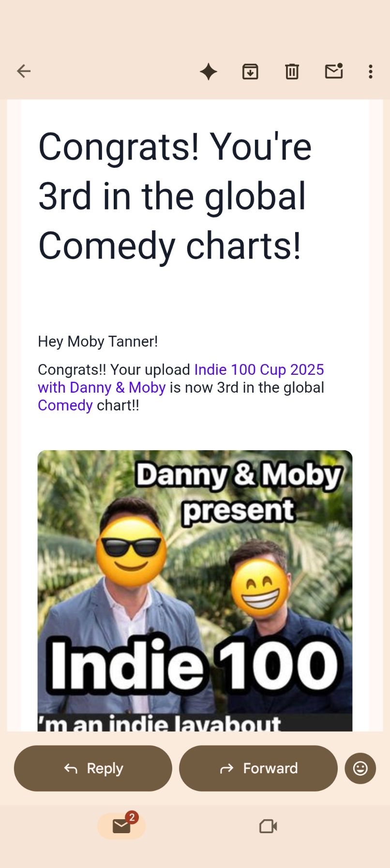Go back using the arrow
The image size is (390, 868).
24,72
